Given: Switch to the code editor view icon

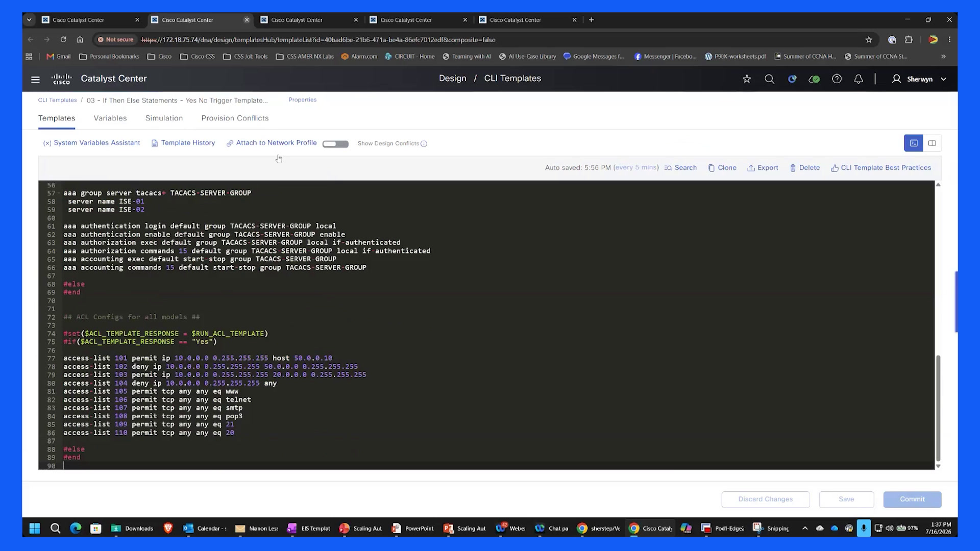Looking at the screenshot, I should point(914,143).
